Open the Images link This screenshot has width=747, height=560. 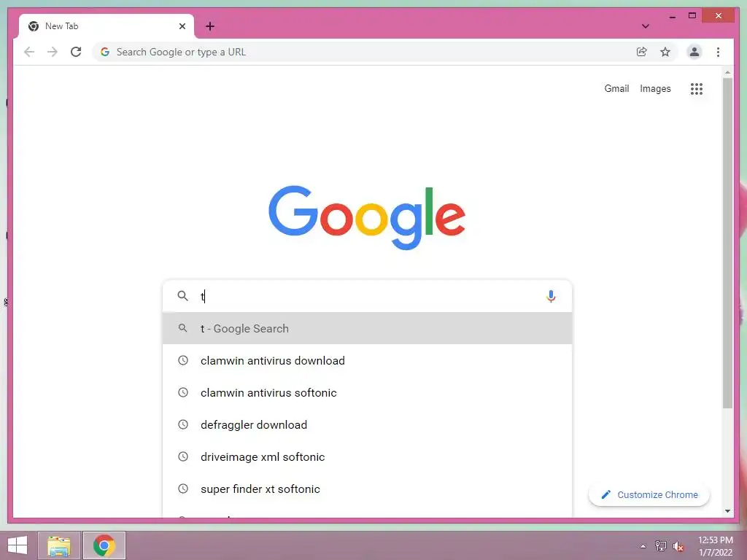[x=655, y=88]
